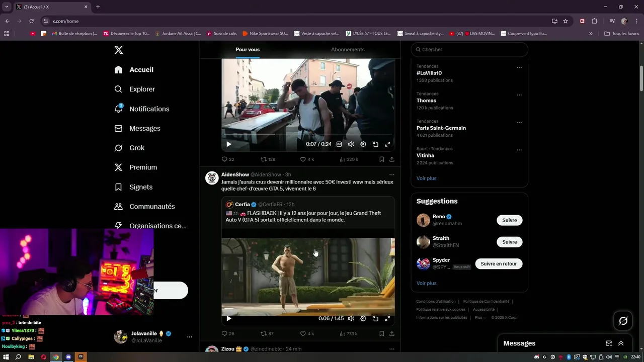This screenshot has width=644, height=362.
Task: Open more options for Vitinha trend
Action: point(519,150)
